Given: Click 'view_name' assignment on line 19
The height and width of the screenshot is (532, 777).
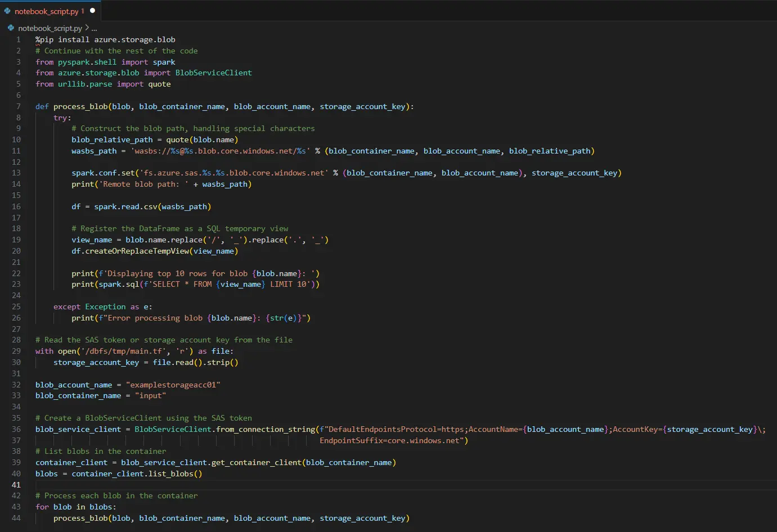Looking at the screenshot, I should coord(92,240).
